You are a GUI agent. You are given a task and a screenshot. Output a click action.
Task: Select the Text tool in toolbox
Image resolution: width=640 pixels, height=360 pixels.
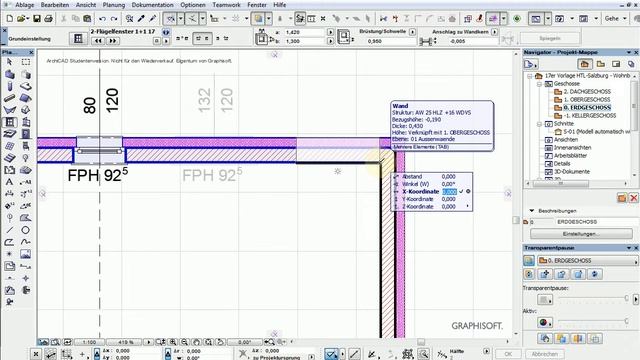(9, 182)
